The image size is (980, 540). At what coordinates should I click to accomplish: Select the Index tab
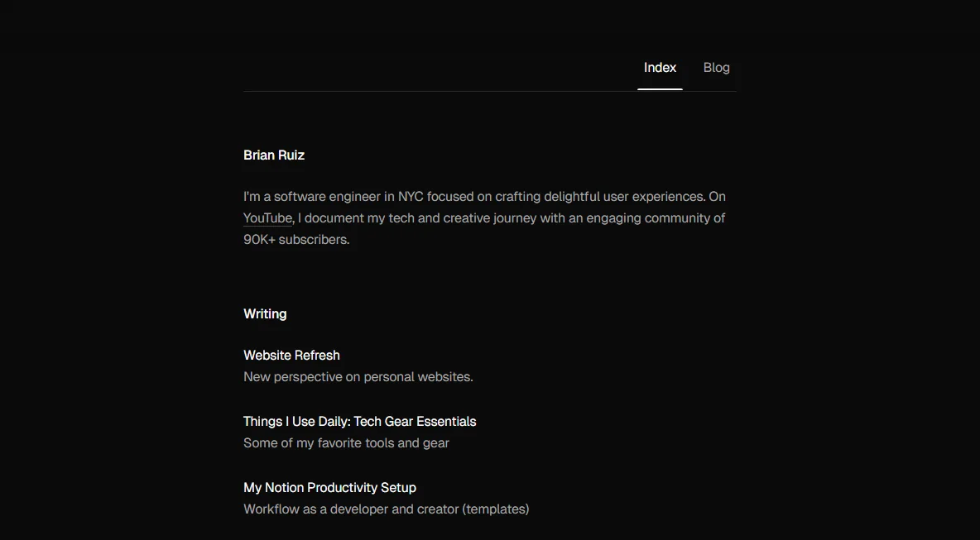(660, 68)
